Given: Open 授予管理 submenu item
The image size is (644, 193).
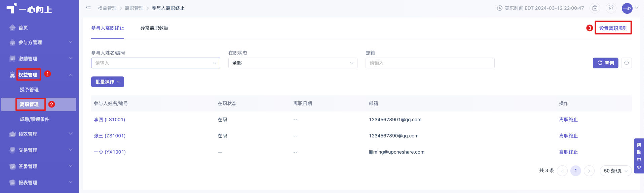Looking at the screenshot, I should click(29, 90).
